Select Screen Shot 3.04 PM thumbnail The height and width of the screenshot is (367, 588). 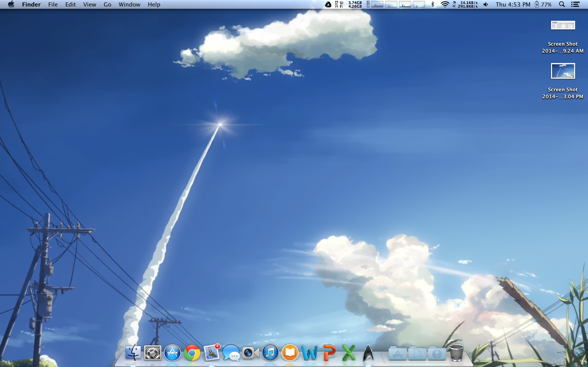coord(562,71)
